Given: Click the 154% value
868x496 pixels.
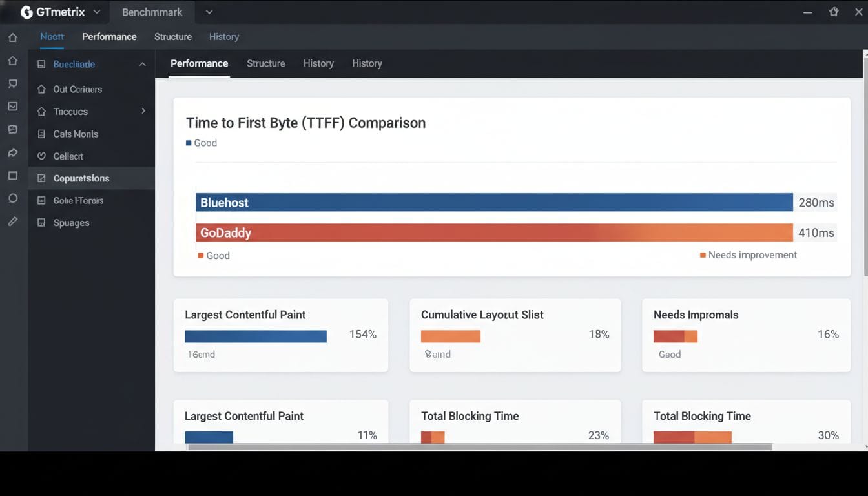Looking at the screenshot, I should pyautogui.click(x=363, y=335).
